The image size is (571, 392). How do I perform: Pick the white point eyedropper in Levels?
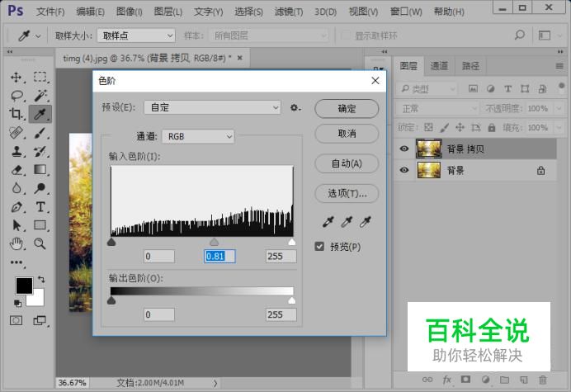tap(366, 222)
